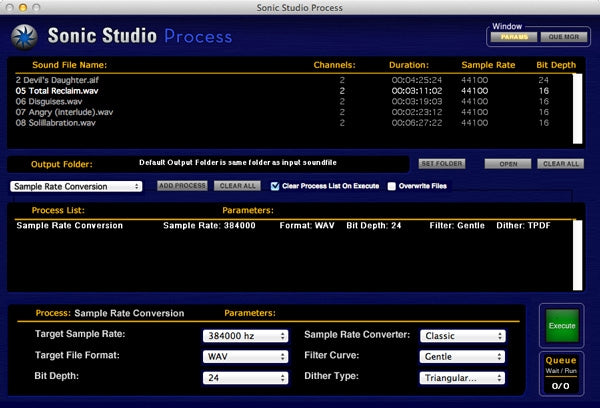Open the Bit Depth 24 dropdown
Screen dimensions: 600x408
click(x=245, y=378)
